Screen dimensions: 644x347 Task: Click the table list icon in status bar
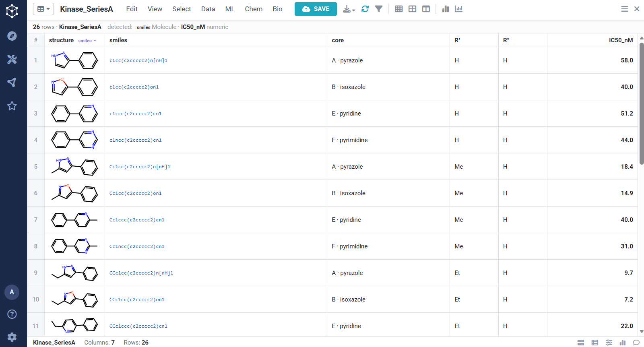tap(595, 343)
